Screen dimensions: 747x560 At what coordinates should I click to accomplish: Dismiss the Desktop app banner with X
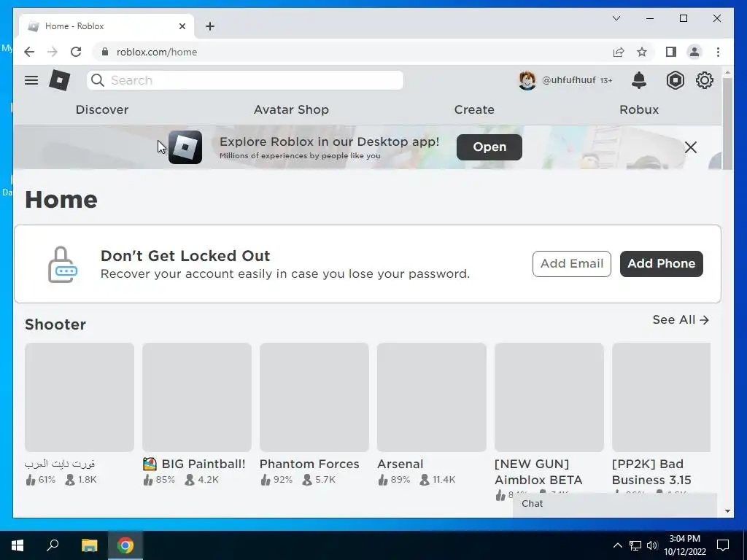[x=691, y=147]
